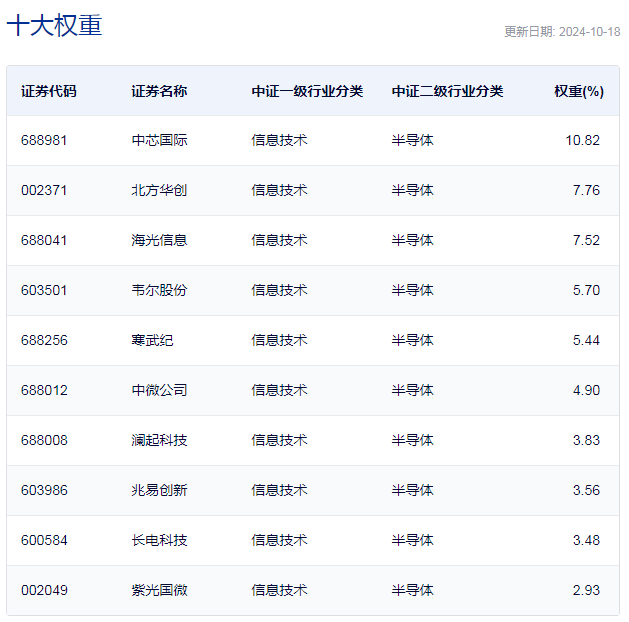Click weight value 3.56
Viewport: 629px width, 622px height.
(x=586, y=490)
